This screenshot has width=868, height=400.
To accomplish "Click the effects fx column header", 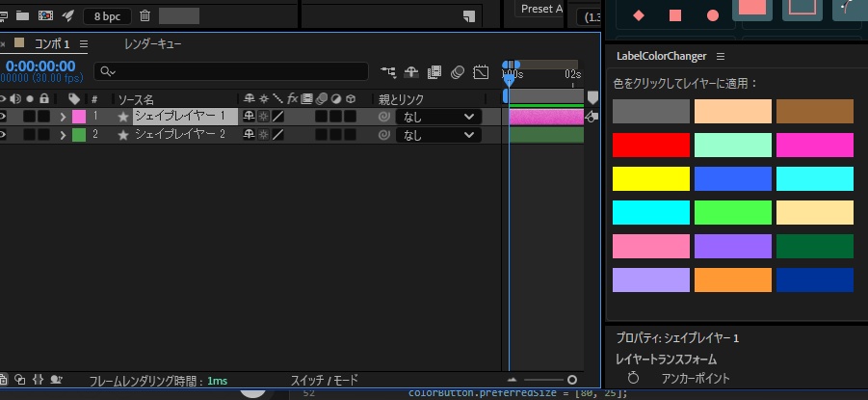I will [x=292, y=99].
